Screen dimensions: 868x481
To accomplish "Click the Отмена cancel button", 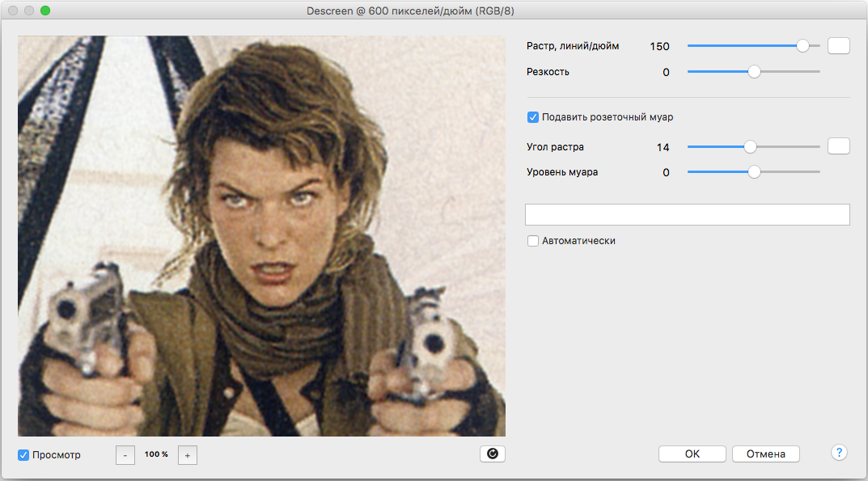I will point(765,454).
